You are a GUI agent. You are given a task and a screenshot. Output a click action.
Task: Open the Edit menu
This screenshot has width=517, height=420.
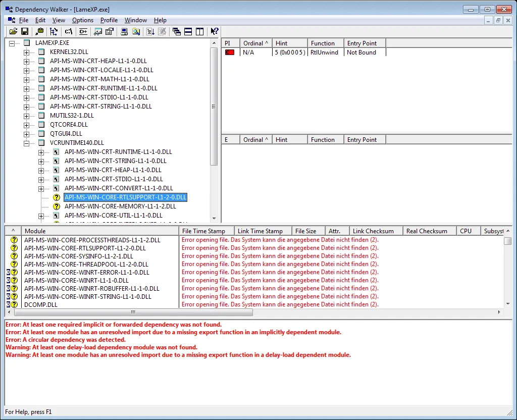pyautogui.click(x=40, y=20)
